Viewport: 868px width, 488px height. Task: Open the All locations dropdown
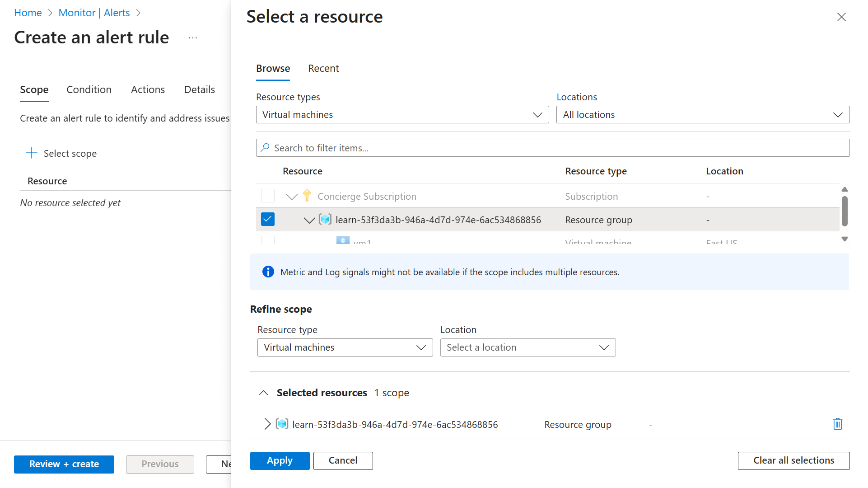tap(703, 115)
